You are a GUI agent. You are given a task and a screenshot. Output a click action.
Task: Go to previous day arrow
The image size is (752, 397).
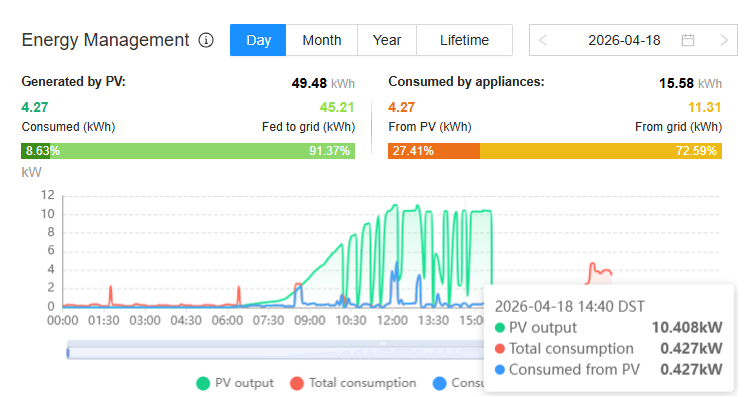tap(543, 40)
